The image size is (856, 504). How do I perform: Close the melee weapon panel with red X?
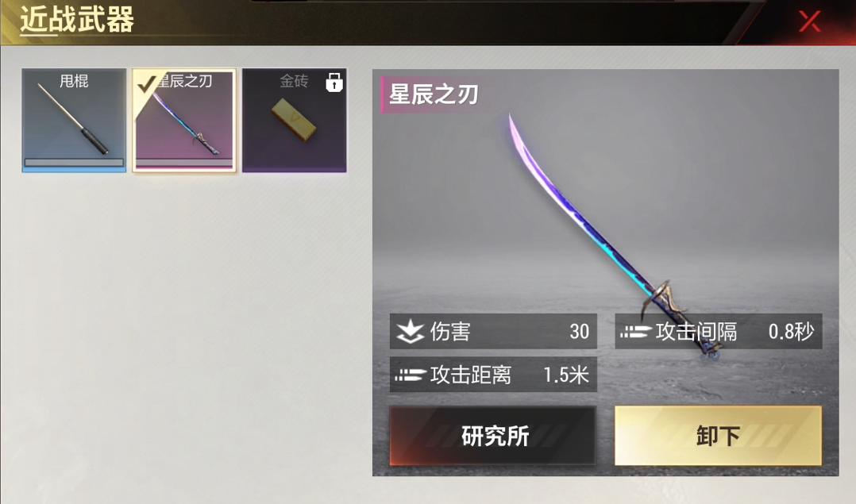point(809,21)
